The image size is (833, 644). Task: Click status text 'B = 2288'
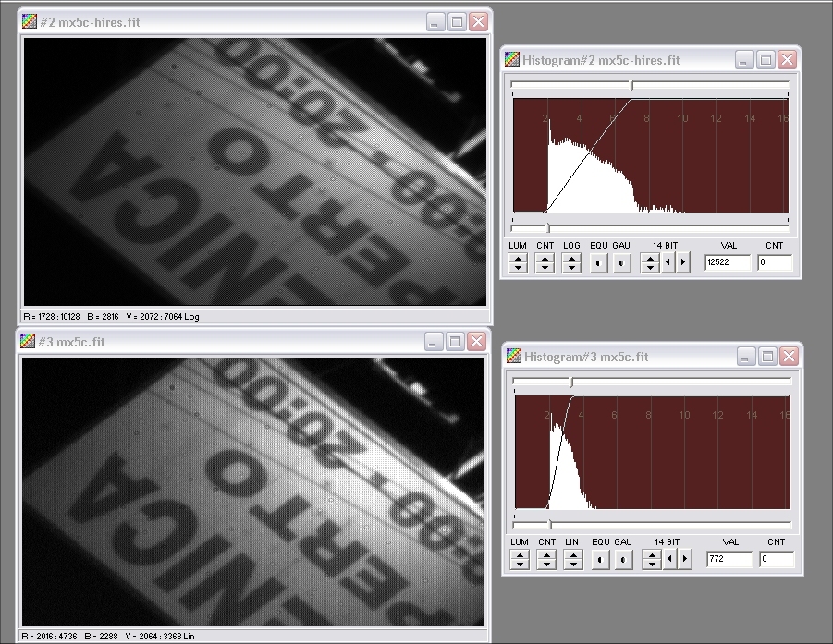pos(101,636)
